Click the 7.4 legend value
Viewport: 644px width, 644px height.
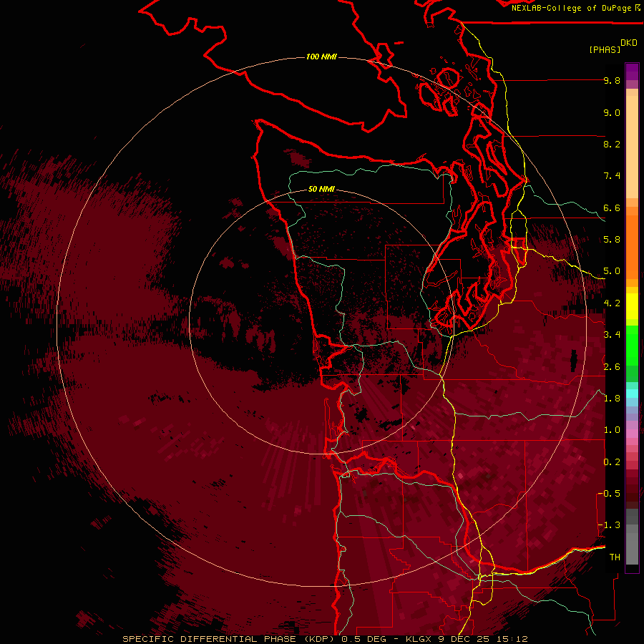point(612,176)
